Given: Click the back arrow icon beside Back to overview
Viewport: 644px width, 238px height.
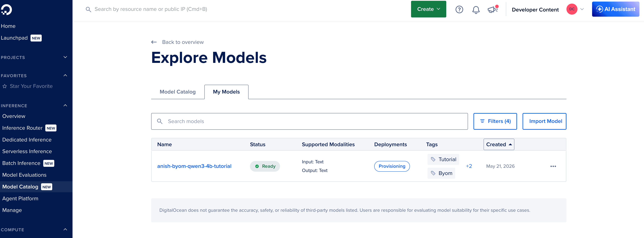Looking at the screenshot, I should point(154,42).
